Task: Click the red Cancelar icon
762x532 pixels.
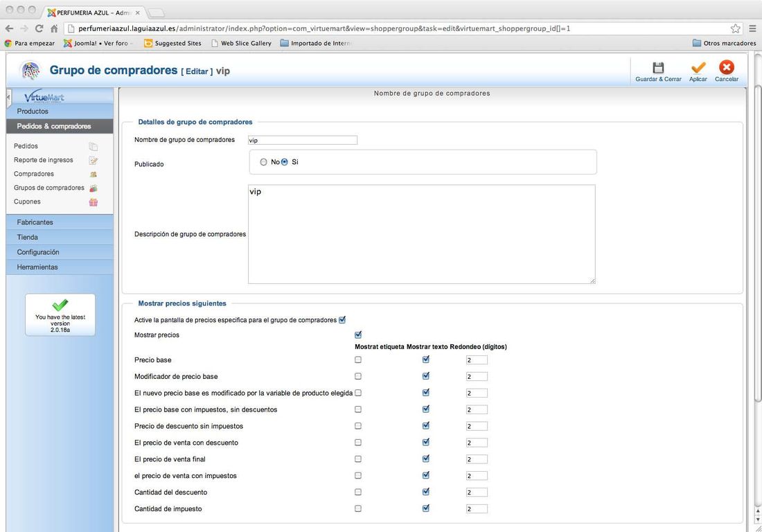Action: click(x=727, y=67)
